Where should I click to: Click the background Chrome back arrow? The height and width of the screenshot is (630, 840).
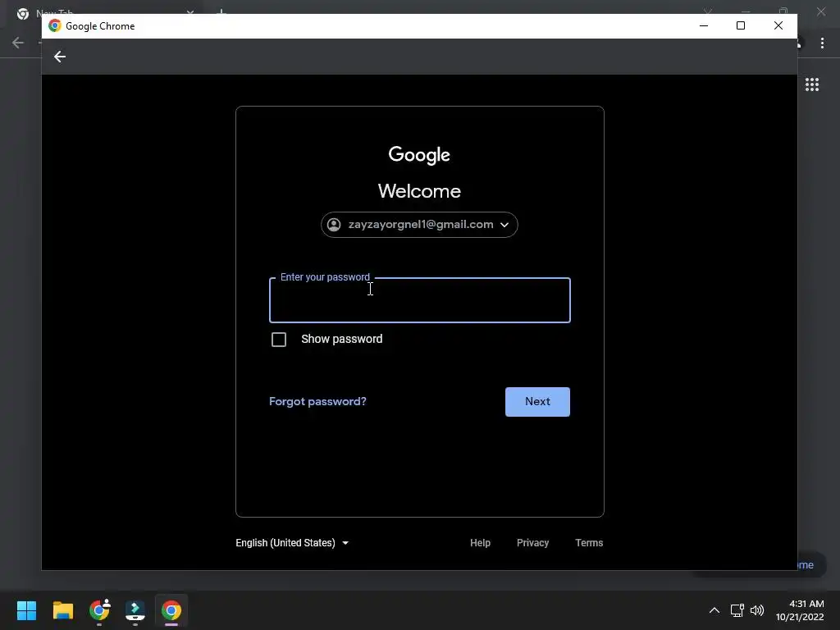point(18,43)
